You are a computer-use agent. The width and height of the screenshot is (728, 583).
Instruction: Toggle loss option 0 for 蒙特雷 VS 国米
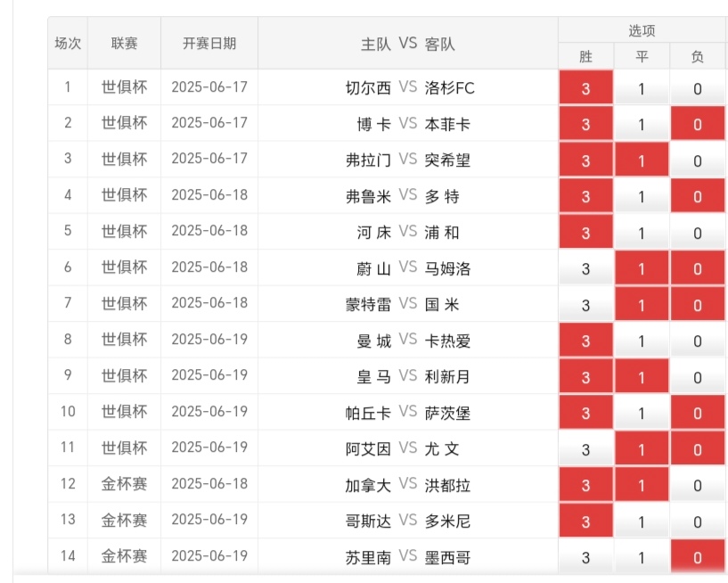click(x=698, y=304)
